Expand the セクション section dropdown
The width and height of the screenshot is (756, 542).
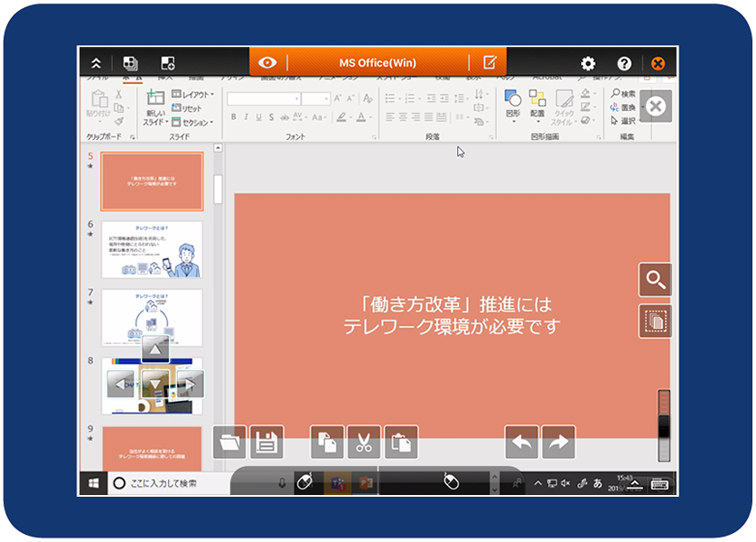[x=193, y=122]
